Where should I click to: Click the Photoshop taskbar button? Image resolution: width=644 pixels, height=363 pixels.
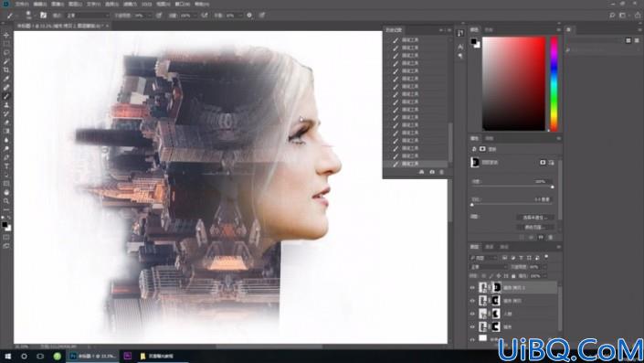(93, 356)
